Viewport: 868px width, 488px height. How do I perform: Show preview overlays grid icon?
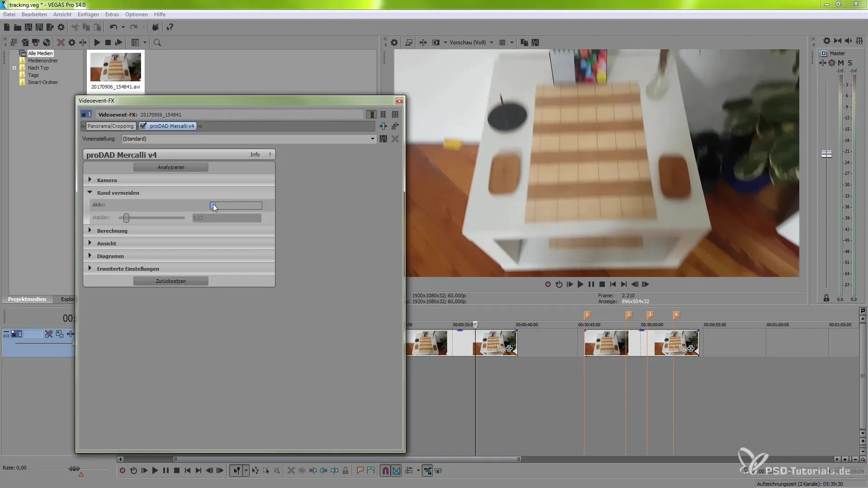click(x=502, y=42)
